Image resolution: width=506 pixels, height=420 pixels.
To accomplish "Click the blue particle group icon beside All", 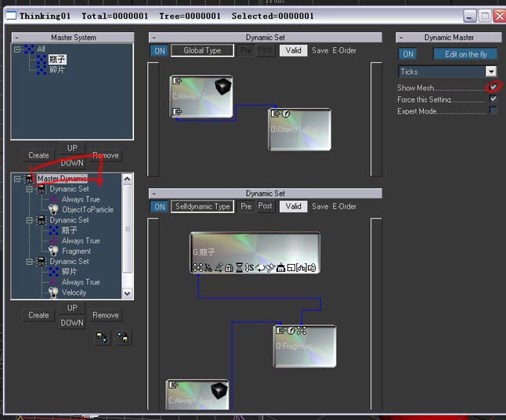I will [29, 49].
